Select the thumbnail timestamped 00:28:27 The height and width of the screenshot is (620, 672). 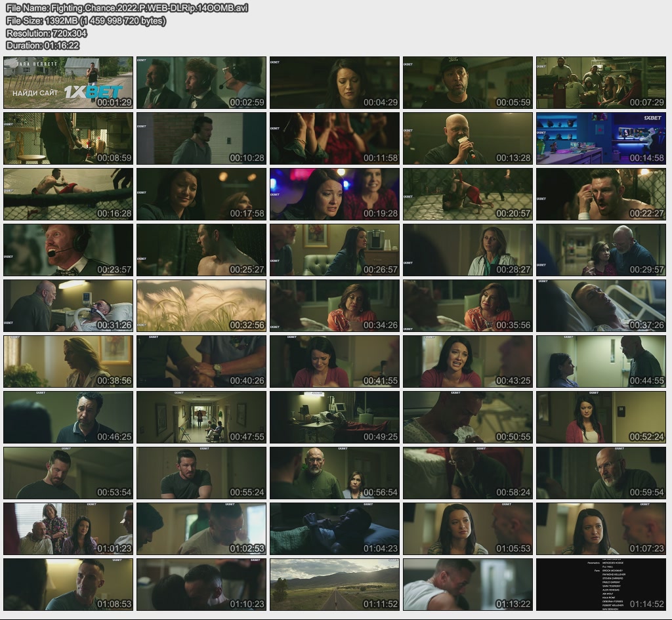[x=468, y=249]
